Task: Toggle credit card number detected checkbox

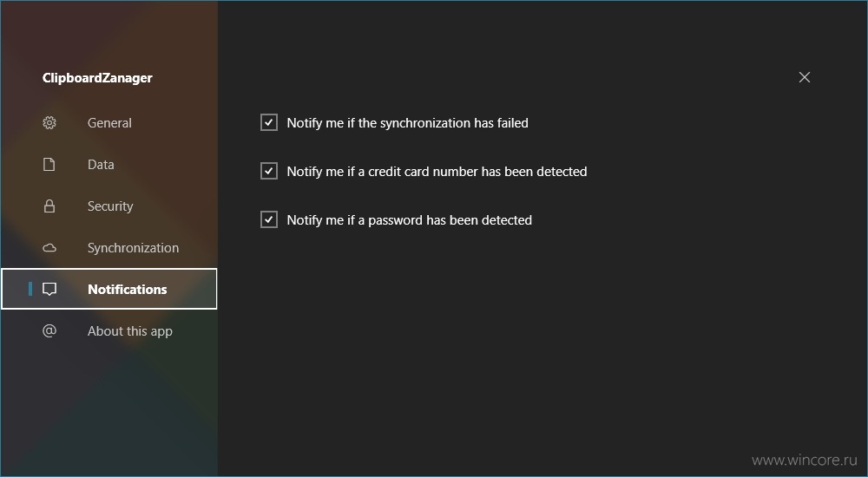Action: pyautogui.click(x=269, y=171)
